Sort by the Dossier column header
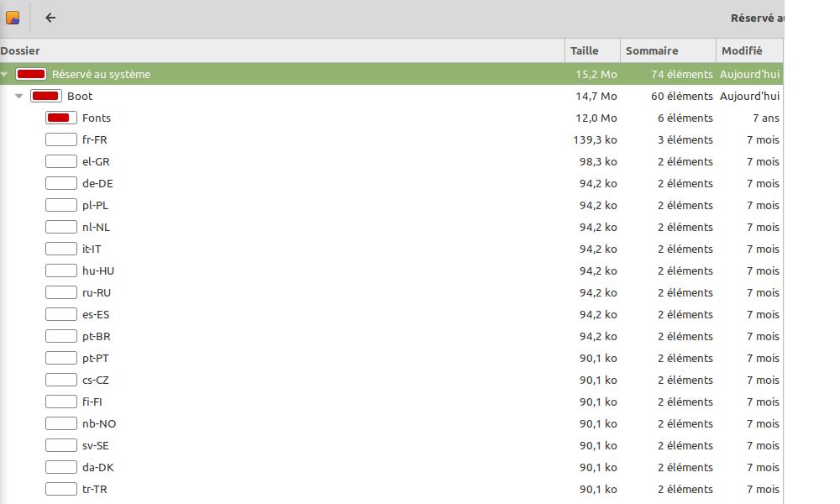 point(282,51)
